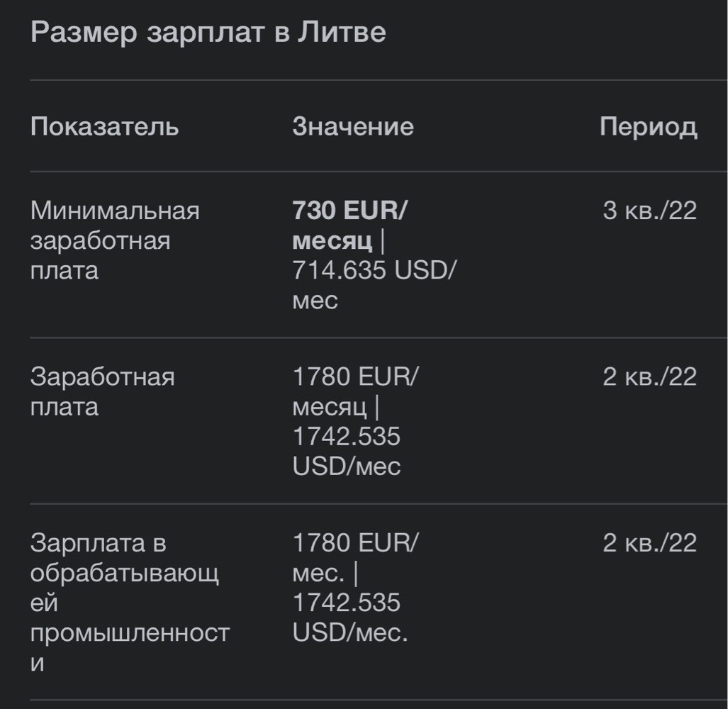
Task: Click the 3 кв./22 period cell
Action: point(649,211)
